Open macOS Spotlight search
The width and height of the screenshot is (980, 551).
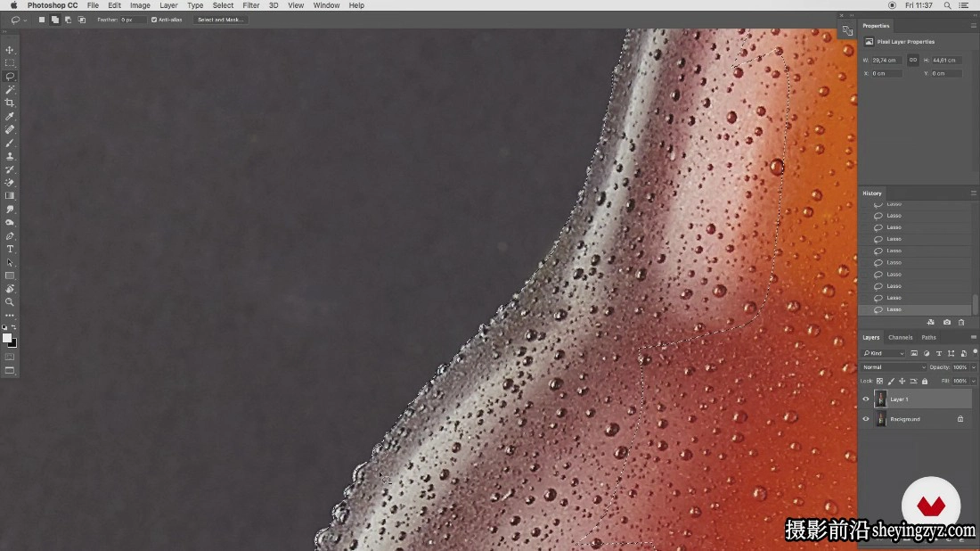click(x=948, y=5)
